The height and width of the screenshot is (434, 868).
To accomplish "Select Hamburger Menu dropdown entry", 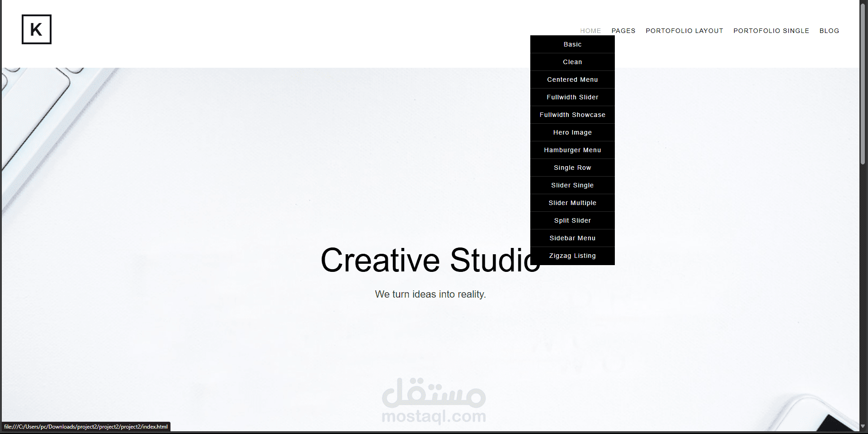I will pyautogui.click(x=572, y=150).
